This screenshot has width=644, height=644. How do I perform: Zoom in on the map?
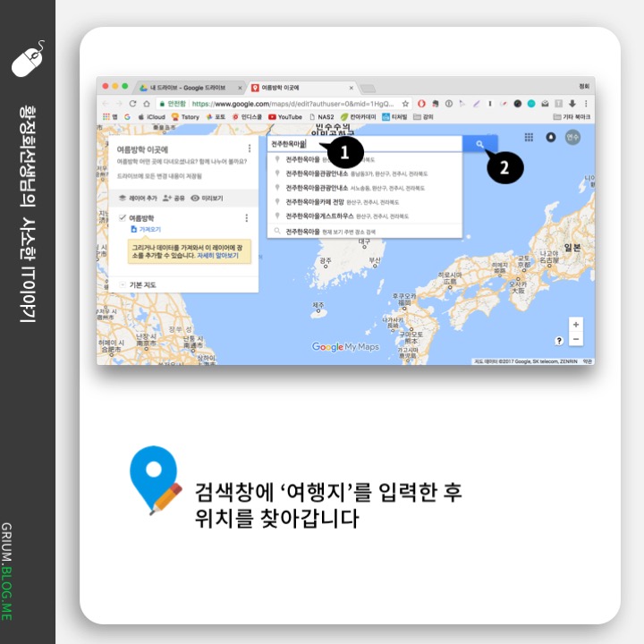[575, 325]
